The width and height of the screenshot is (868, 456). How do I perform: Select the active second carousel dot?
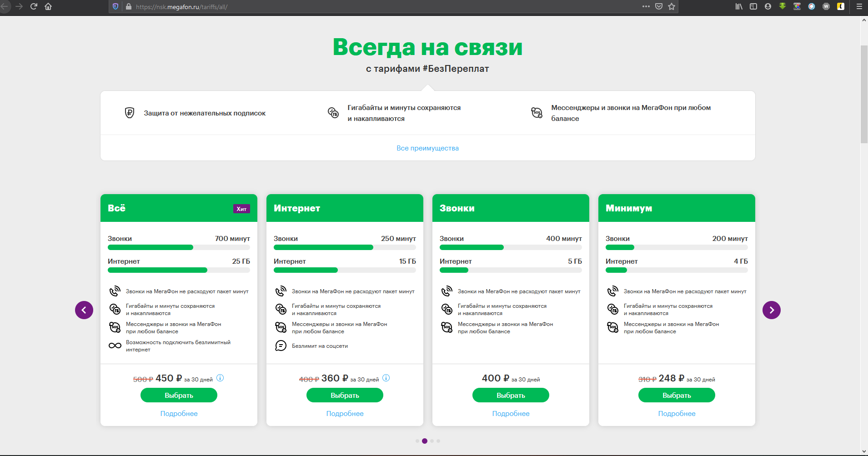point(425,441)
